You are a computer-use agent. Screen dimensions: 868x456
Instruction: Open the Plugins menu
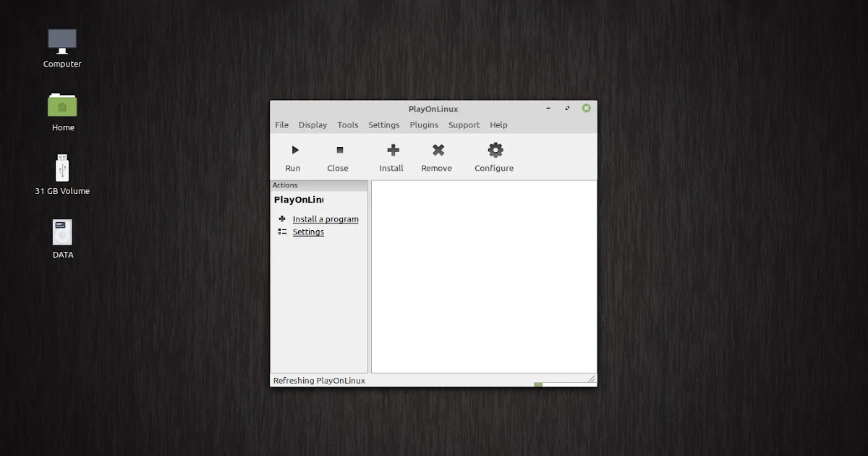coord(424,124)
